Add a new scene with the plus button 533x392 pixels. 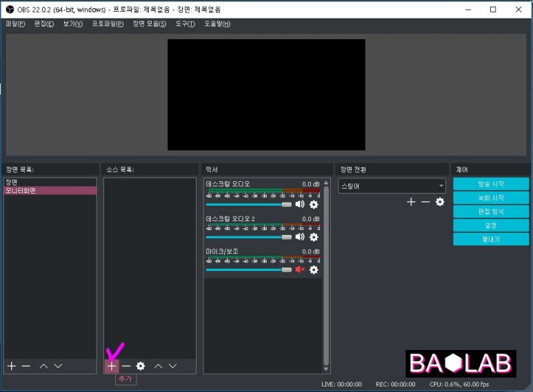click(12, 367)
